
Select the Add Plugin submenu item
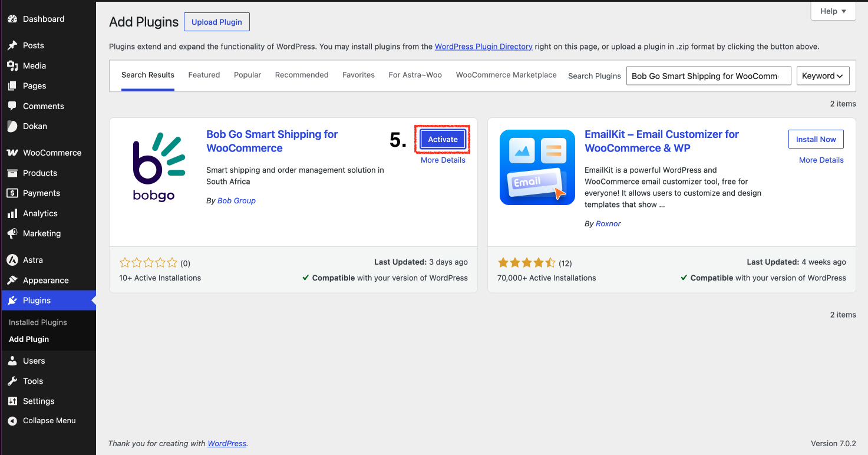click(x=29, y=339)
